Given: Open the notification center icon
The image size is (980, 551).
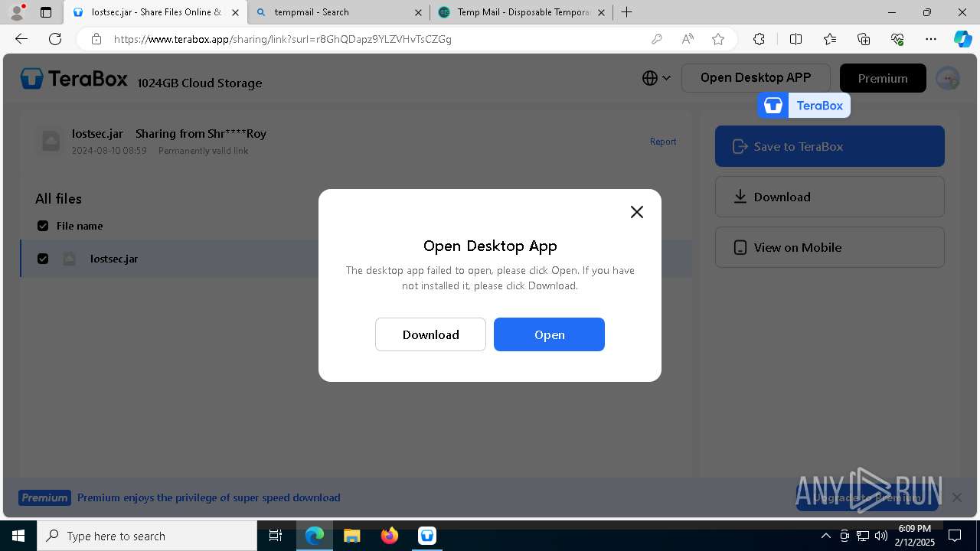Looking at the screenshot, I should click(x=955, y=536).
